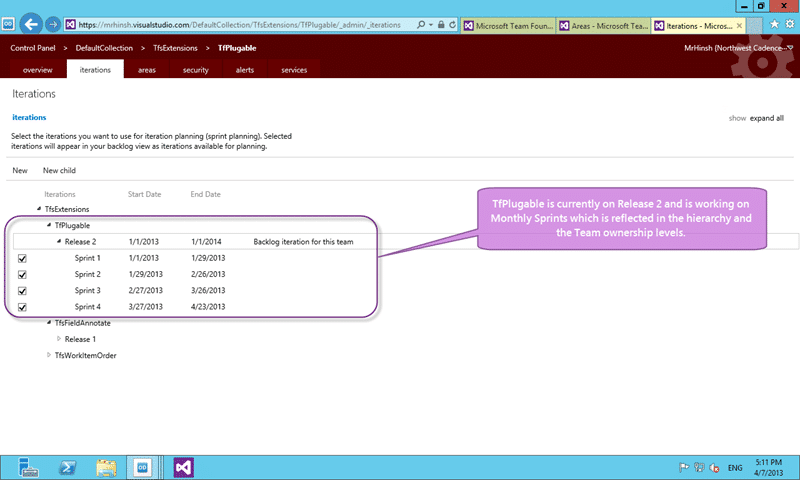Screen dimensions: 800x480
Task: Click DefaultCollection breadcrumb link
Action: tap(104, 48)
